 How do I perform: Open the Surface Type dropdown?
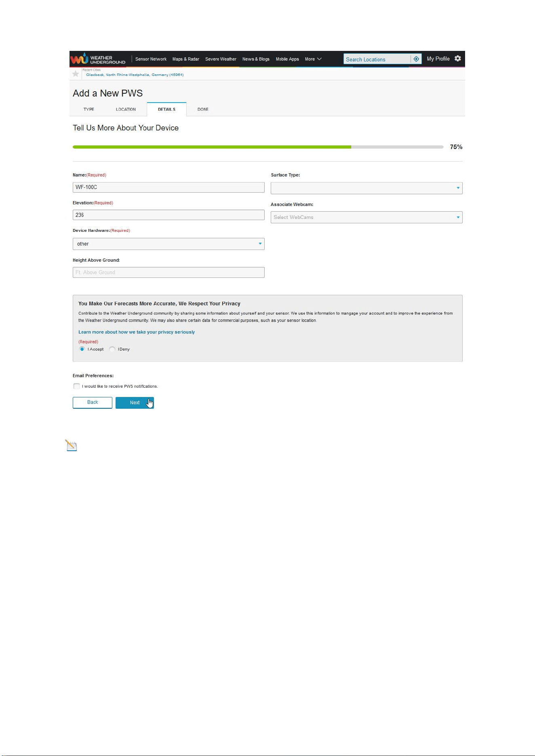(366, 188)
